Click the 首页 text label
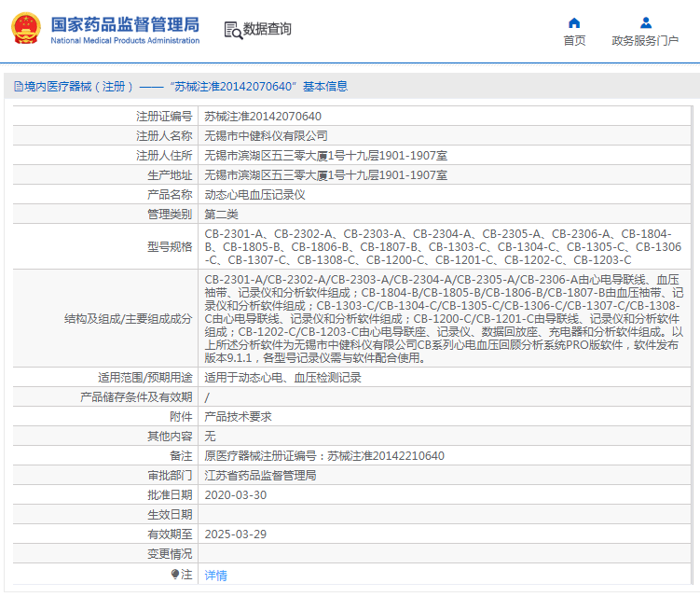This screenshot has height=597, width=700. (574, 41)
